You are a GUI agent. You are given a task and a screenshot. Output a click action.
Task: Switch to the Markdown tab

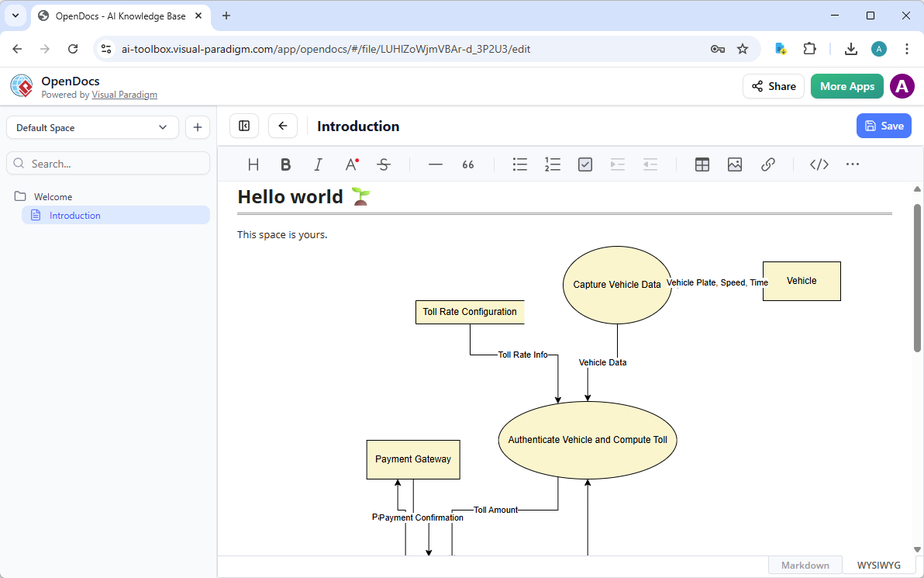[805, 565]
